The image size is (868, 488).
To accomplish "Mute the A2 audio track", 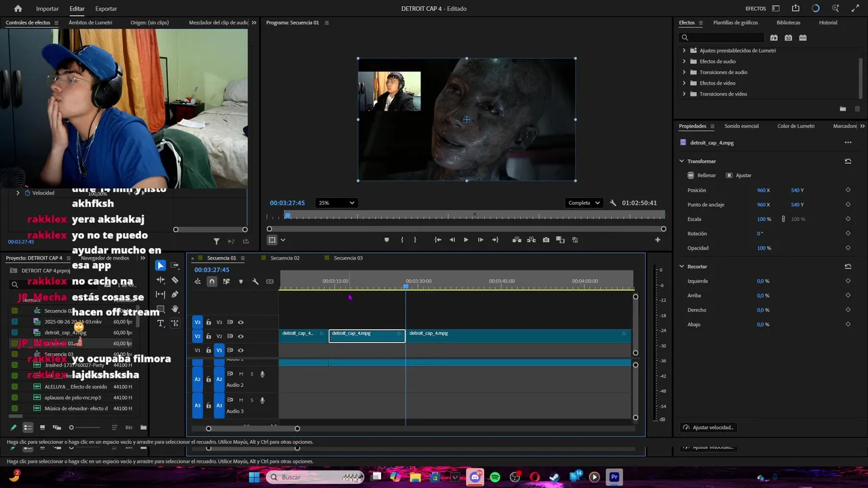I will [x=241, y=374].
